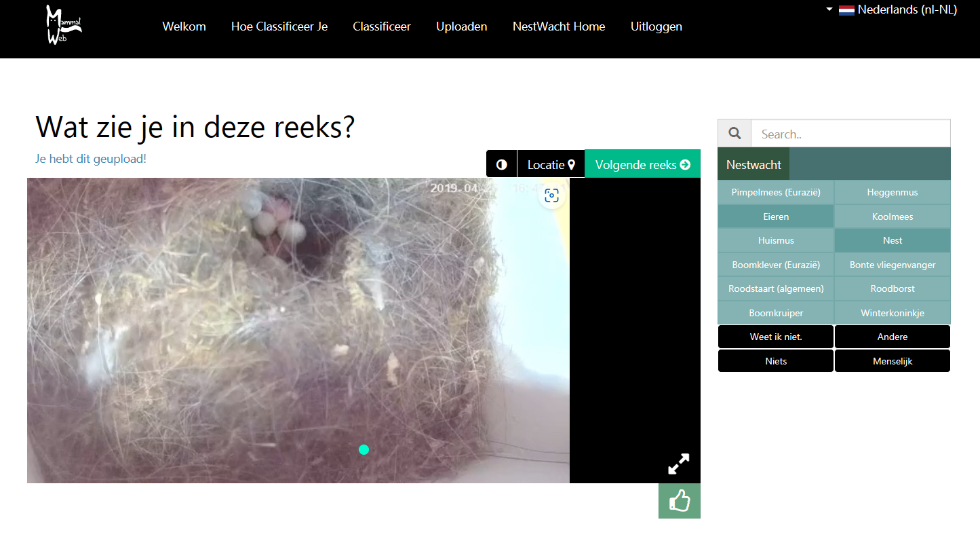980x545 pixels.
Task: Click the visual search icon on the photo
Action: pos(552,196)
